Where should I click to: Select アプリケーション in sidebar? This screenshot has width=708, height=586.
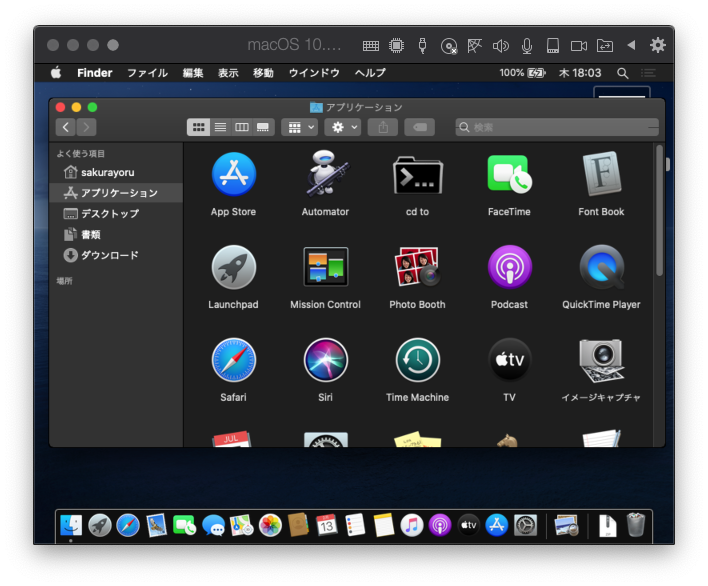coord(116,193)
